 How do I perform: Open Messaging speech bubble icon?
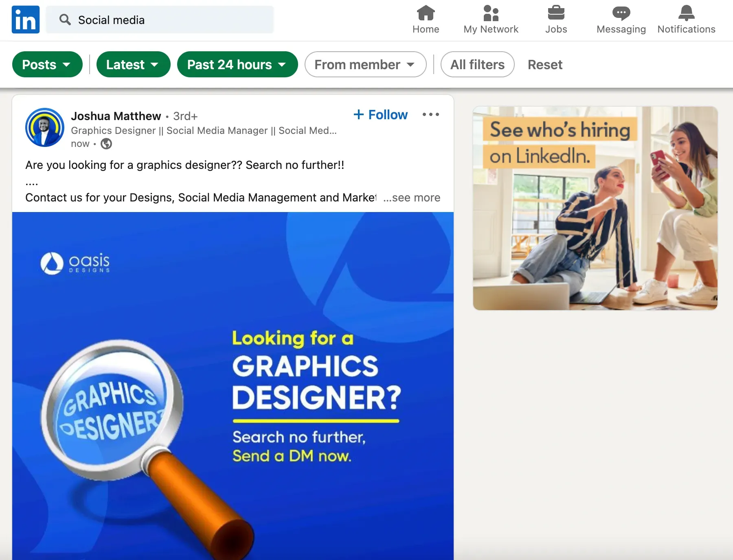tap(621, 13)
